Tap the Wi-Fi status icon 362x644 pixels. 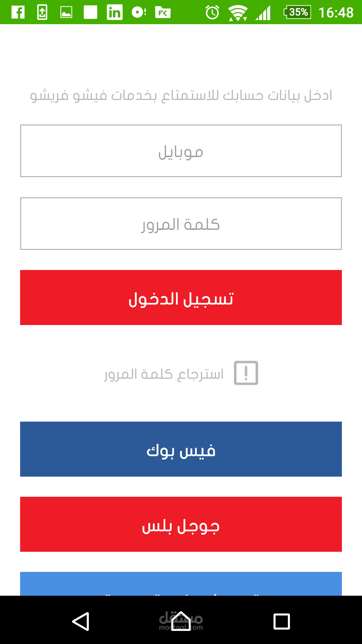[238, 13]
